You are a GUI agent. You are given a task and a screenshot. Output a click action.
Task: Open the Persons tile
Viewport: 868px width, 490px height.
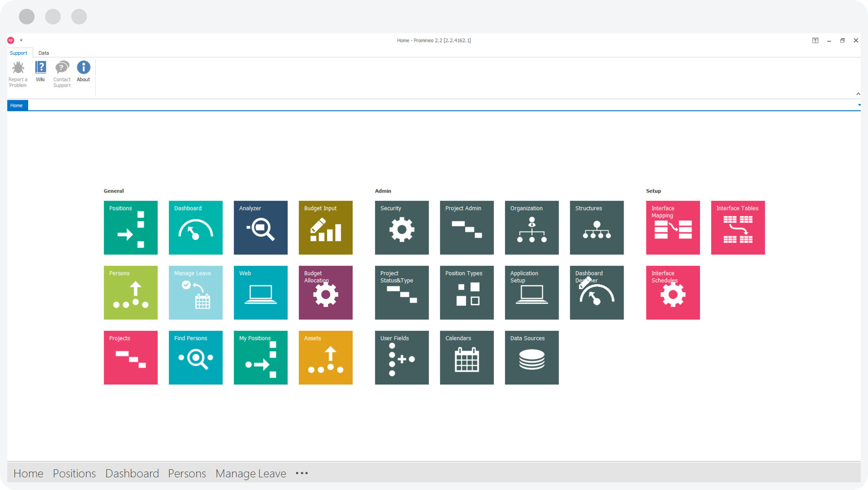click(x=131, y=293)
